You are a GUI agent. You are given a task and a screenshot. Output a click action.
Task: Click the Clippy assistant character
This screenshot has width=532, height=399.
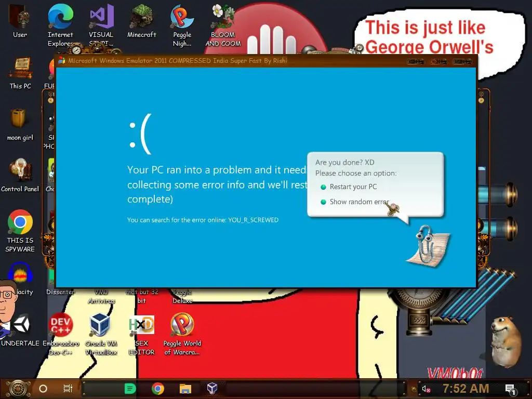click(x=428, y=246)
